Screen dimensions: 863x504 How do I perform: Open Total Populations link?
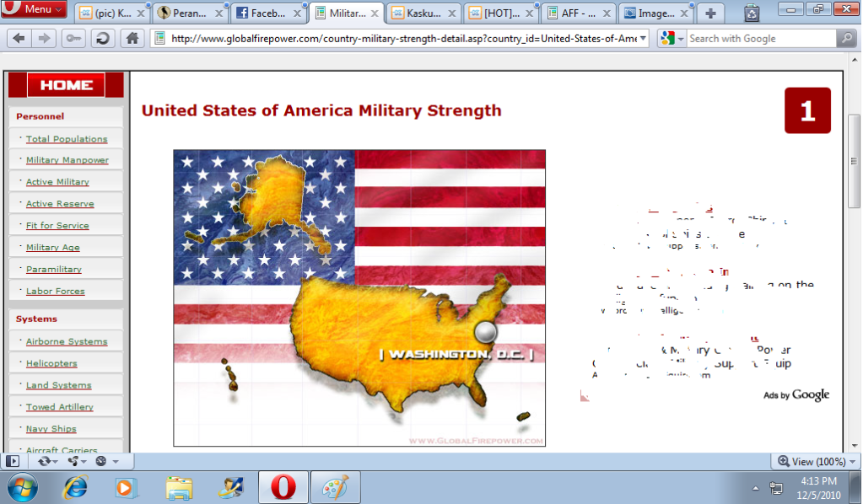tap(67, 139)
